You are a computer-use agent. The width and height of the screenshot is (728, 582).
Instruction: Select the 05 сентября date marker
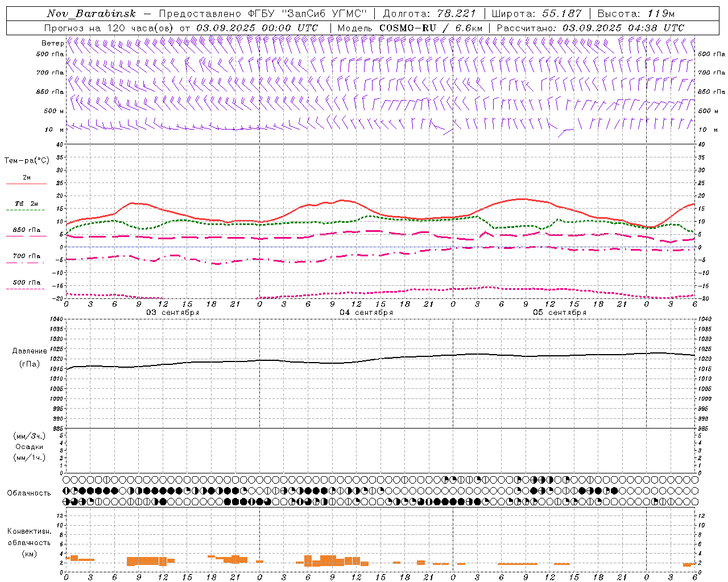(560, 313)
